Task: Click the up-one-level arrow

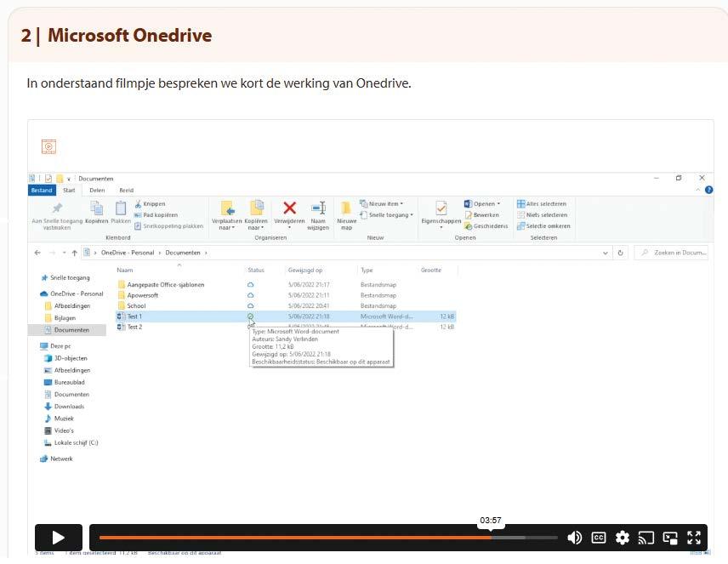Action: (x=74, y=253)
